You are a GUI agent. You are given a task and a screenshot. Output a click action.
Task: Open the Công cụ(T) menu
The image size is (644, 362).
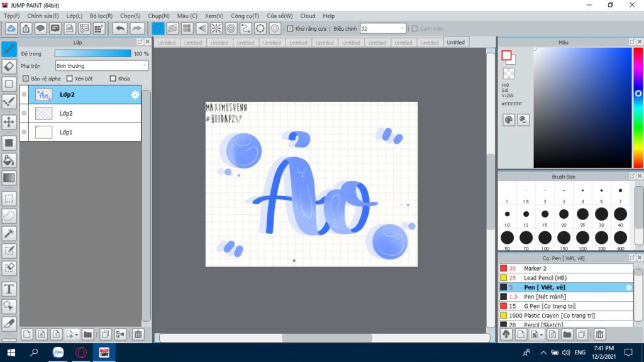tap(245, 16)
